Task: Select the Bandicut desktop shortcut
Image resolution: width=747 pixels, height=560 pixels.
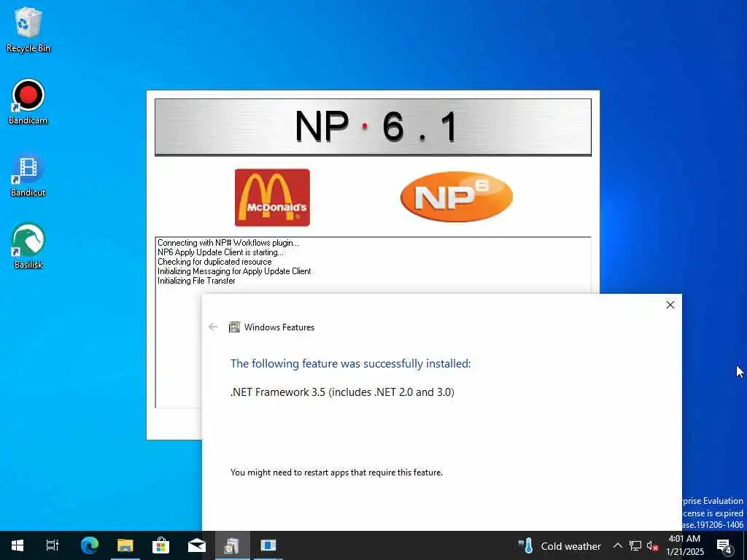Action: point(28,174)
